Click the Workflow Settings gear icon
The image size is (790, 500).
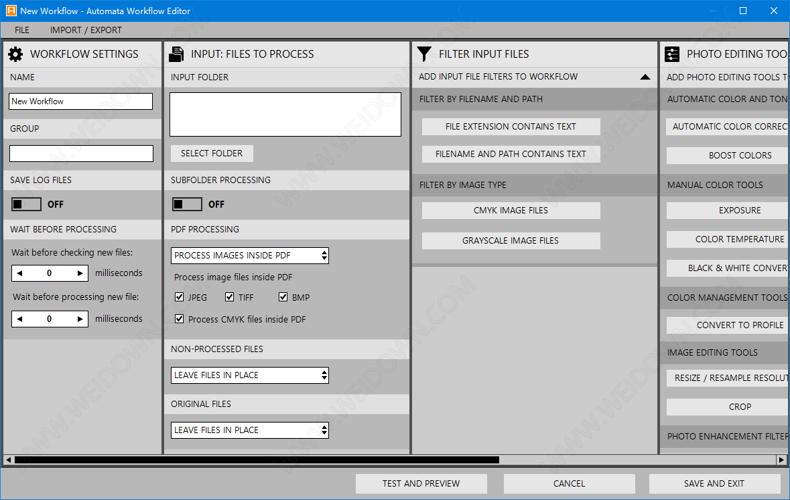click(16, 54)
